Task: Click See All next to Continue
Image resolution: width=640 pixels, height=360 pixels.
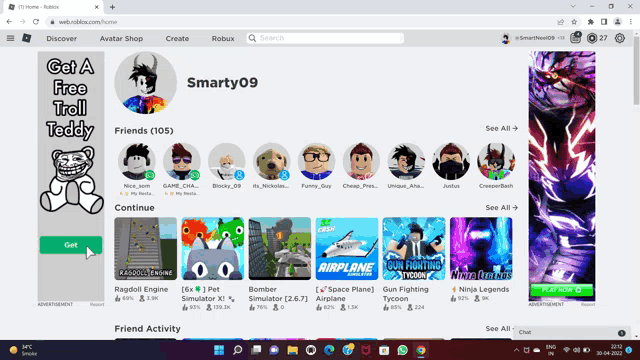Action: pos(502,207)
